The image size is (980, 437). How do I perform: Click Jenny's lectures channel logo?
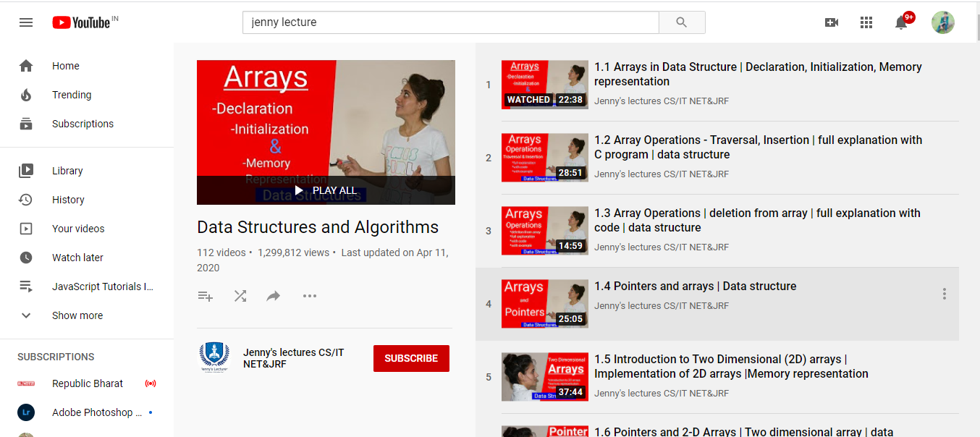tap(214, 357)
